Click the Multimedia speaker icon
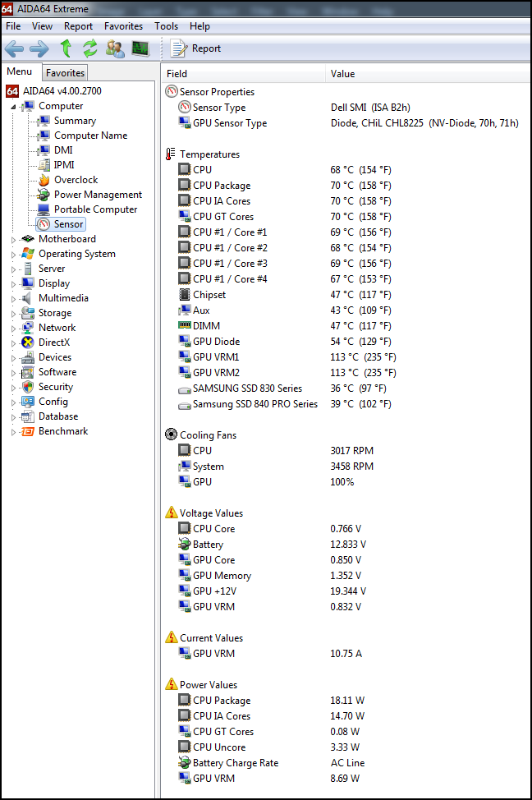The image size is (532, 800). pyautogui.click(x=27, y=298)
